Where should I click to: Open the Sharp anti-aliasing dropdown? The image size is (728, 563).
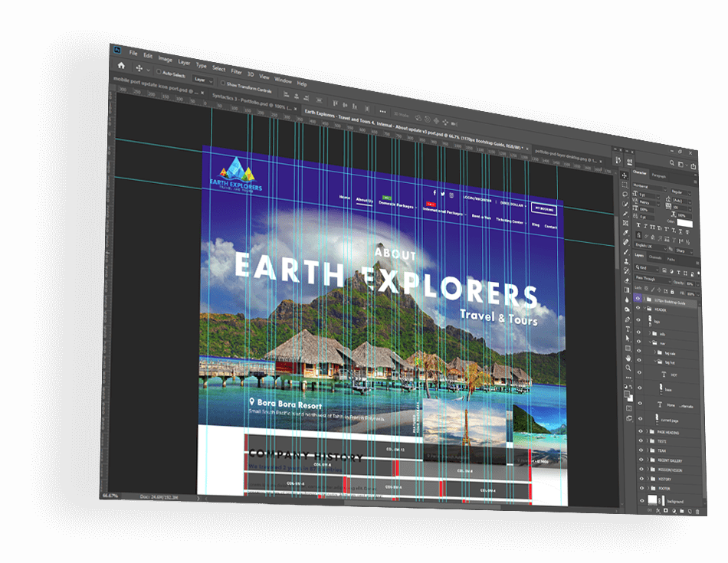click(x=684, y=251)
